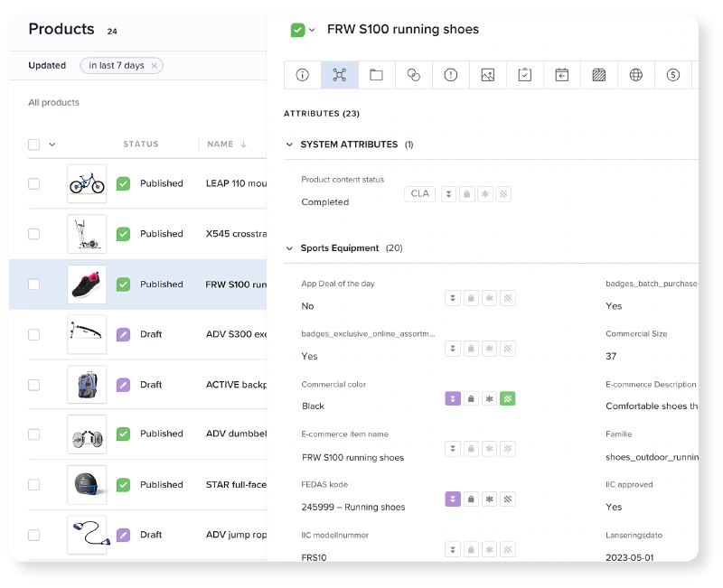Remove the 'in last 7 days' filter
This screenshot has width=723, height=588.
click(x=154, y=65)
